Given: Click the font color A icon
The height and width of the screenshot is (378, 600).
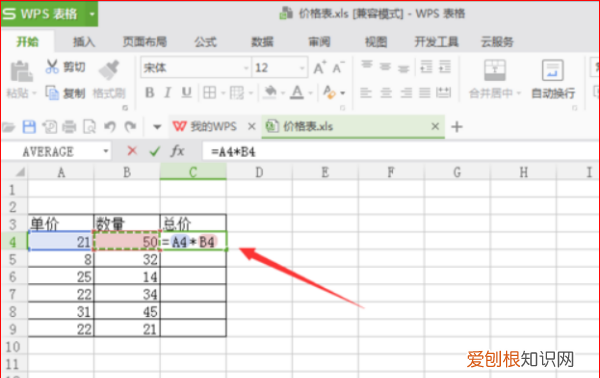Looking at the screenshot, I should 297,92.
